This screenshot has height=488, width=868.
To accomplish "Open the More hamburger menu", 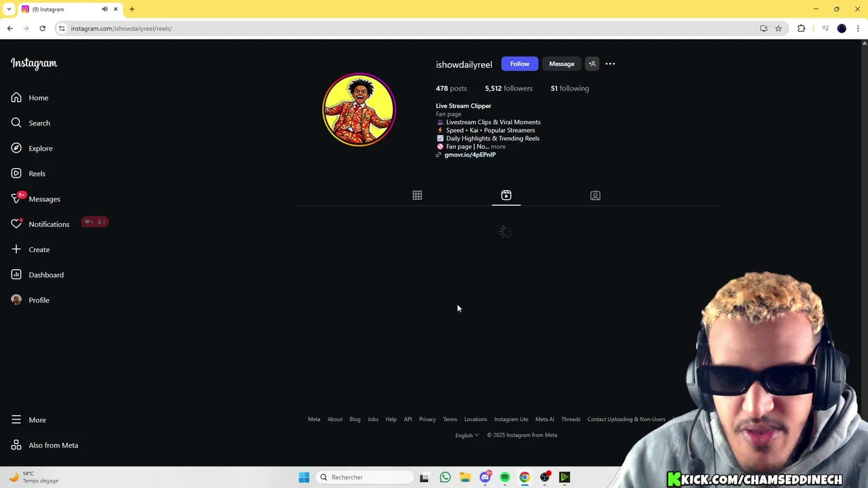I will (28, 420).
